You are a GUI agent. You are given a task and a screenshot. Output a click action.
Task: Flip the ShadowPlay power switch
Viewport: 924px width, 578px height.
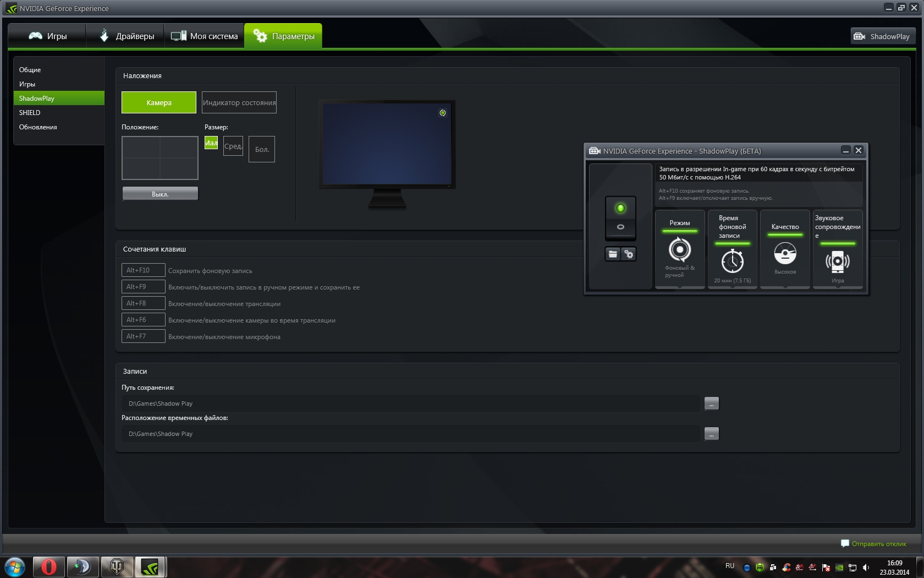pyautogui.click(x=620, y=218)
